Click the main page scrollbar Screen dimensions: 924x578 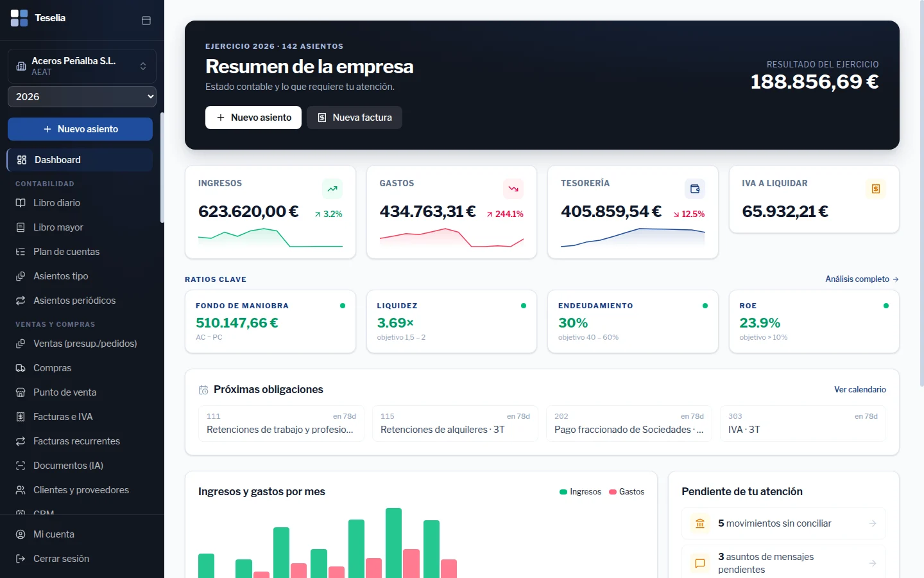pos(922,193)
